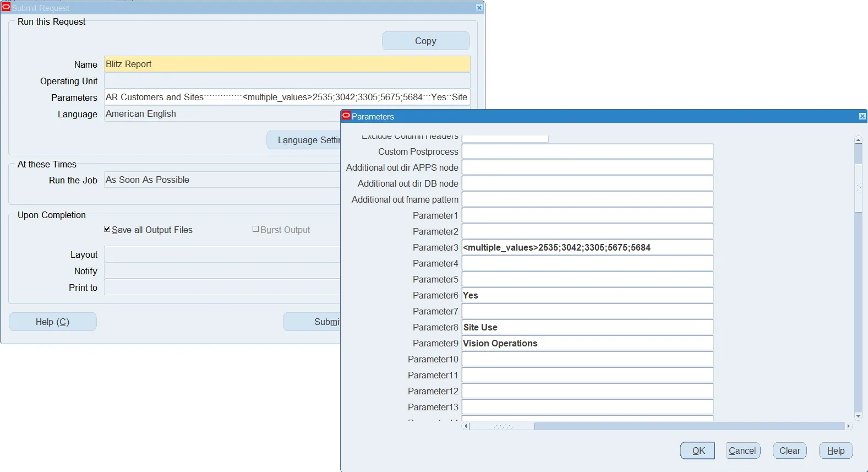This screenshot has height=472, width=868.
Task: Click the Operating Unit field
Action: click(x=287, y=80)
